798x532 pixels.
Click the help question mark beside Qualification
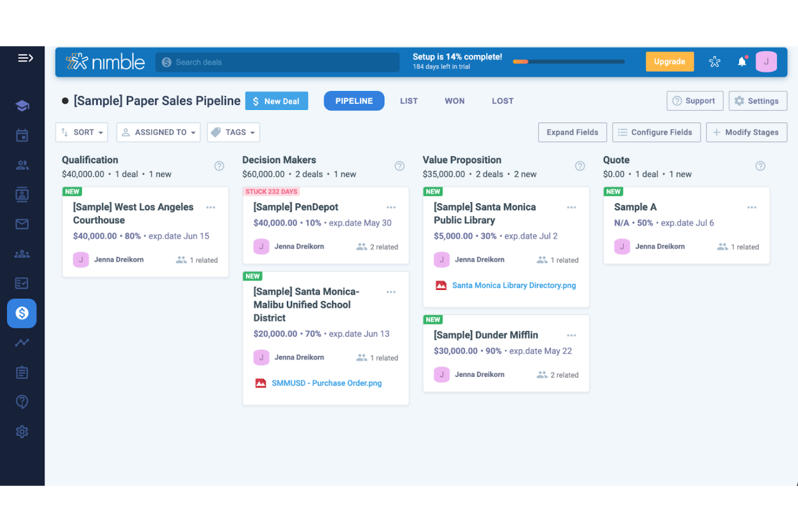click(x=219, y=166)
